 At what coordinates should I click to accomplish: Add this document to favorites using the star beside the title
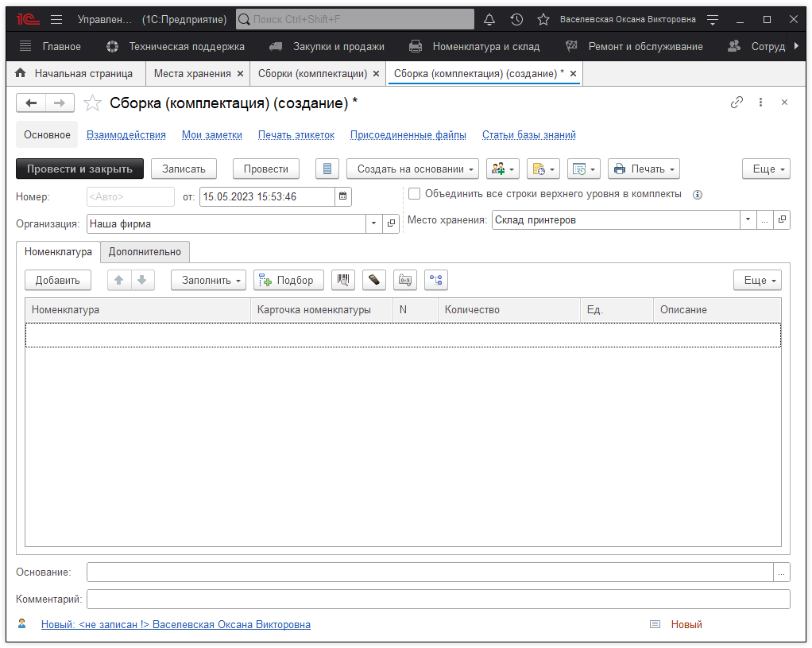(x=93, y=103)
